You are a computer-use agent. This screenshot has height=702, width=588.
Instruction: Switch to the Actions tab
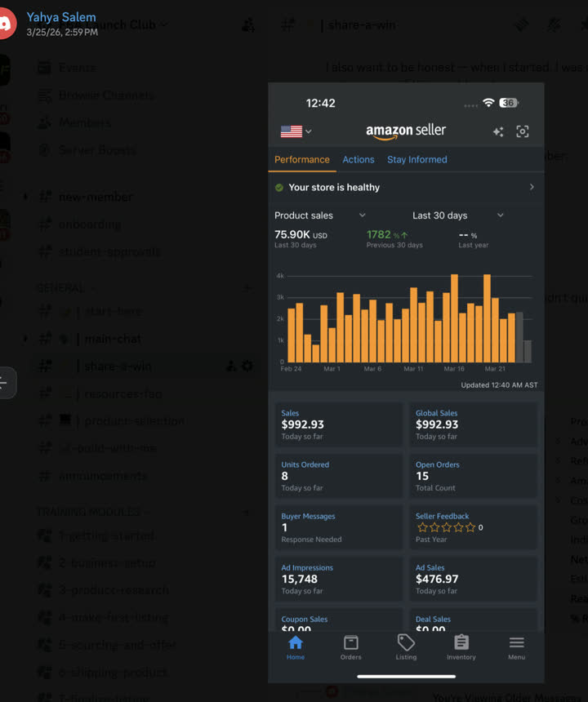[359, 160]
